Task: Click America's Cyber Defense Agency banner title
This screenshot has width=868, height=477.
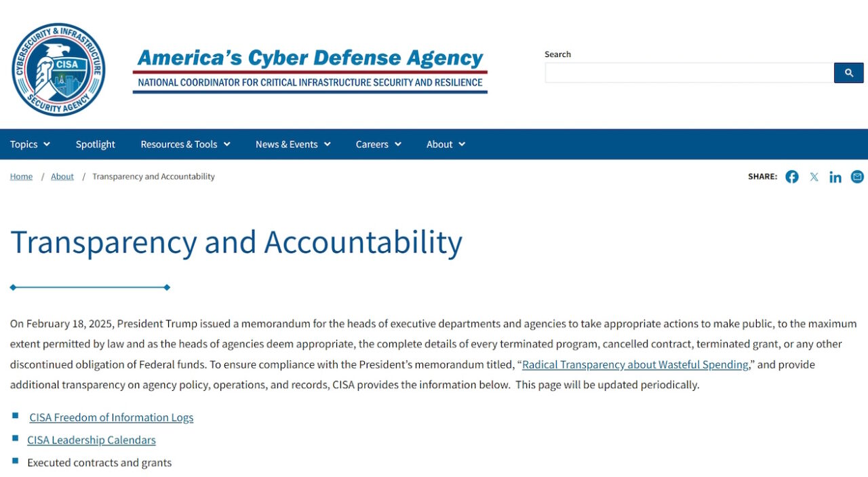Action: tap(310, 59)
